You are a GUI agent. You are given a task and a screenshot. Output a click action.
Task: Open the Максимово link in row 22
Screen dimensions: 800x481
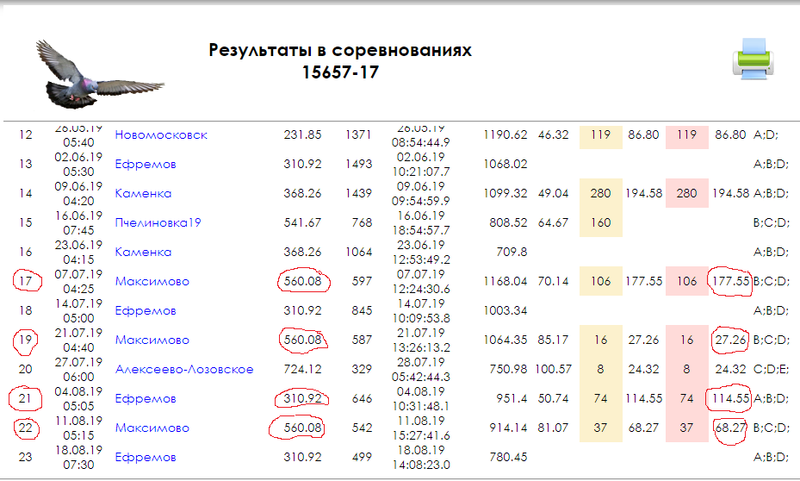tap(152, 428)
